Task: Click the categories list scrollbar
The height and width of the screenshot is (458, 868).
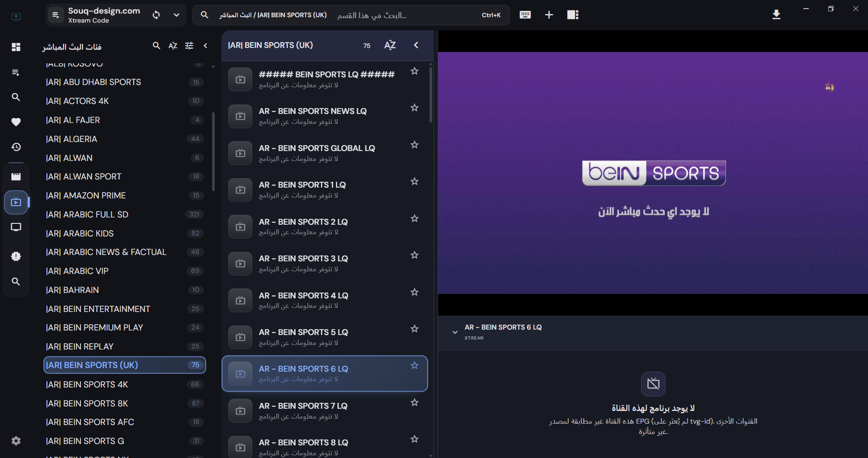Action: (x=213, y=151)
